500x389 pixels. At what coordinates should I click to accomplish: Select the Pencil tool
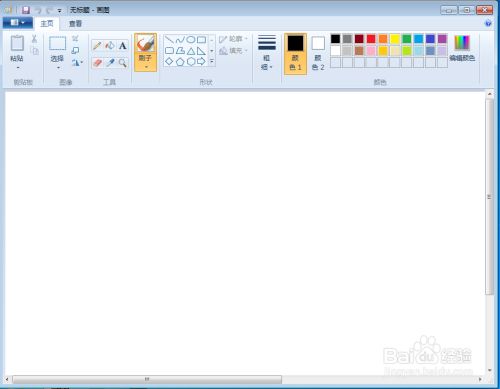point(97,46)
